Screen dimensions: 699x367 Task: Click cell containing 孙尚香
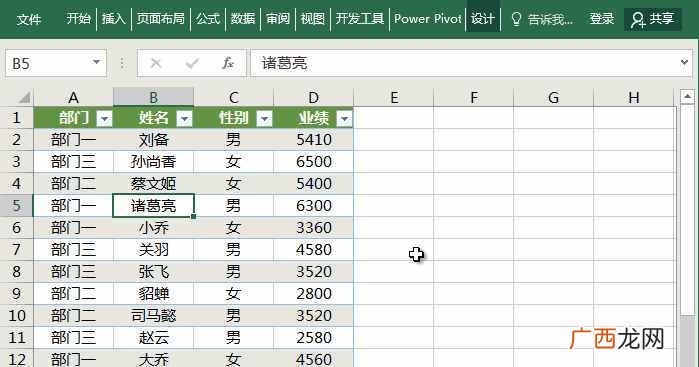[x=153, y=161]
